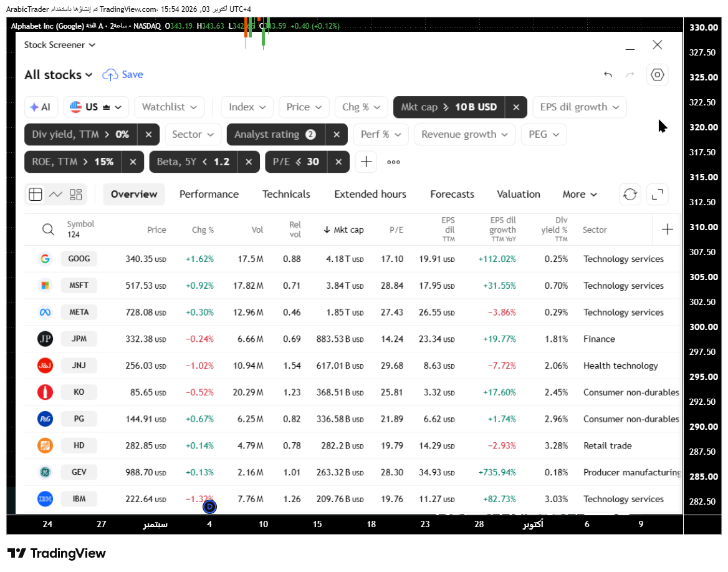Expand the screener to fullscreen
This screenshot has width=728, height=572.
(657, 194)
